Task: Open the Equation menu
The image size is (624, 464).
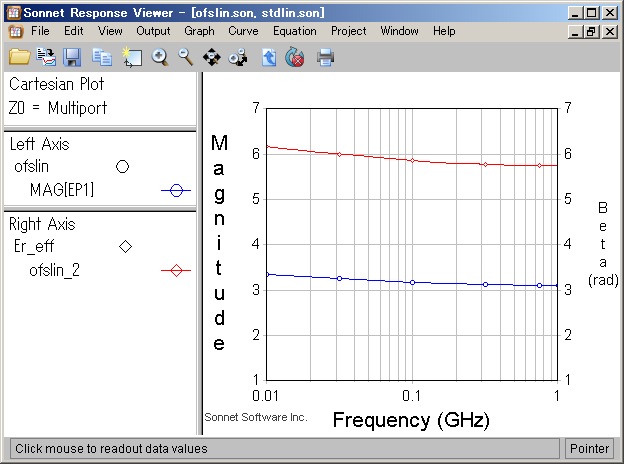Action: [294, 31]
